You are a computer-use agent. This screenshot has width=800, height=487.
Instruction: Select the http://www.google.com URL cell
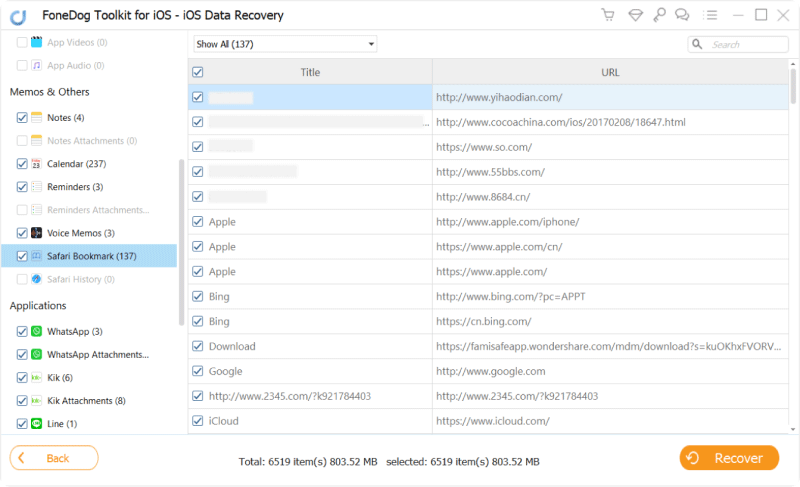coord(610,371)
